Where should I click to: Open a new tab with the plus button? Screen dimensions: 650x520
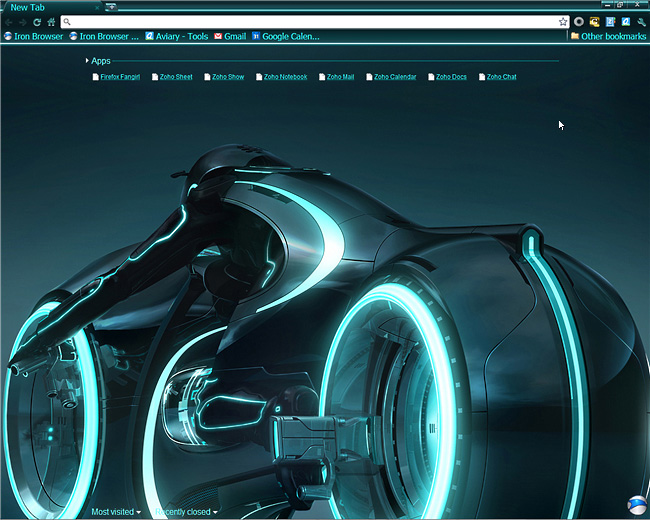pyautogui.click(x=111, y=7)
